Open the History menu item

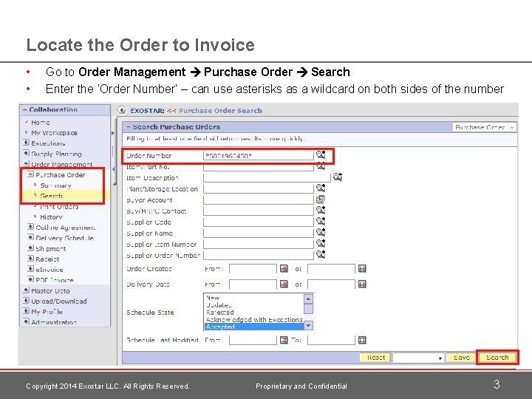(51, 217)
